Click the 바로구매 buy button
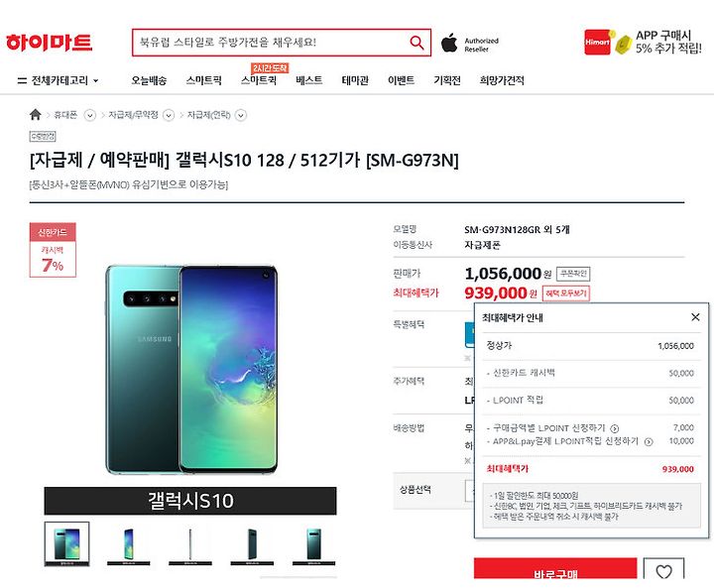 [555, 569]
